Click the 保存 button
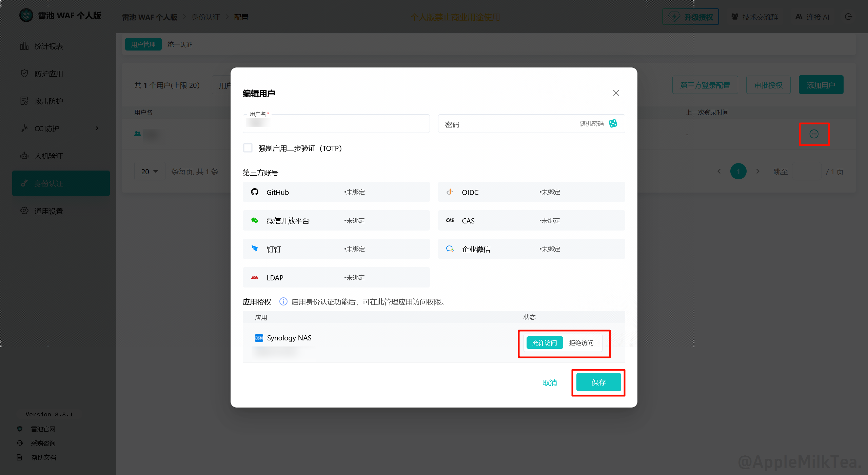The width and height of the screenshot is (868, 475). pyautogui.click(x=598, y=382)
